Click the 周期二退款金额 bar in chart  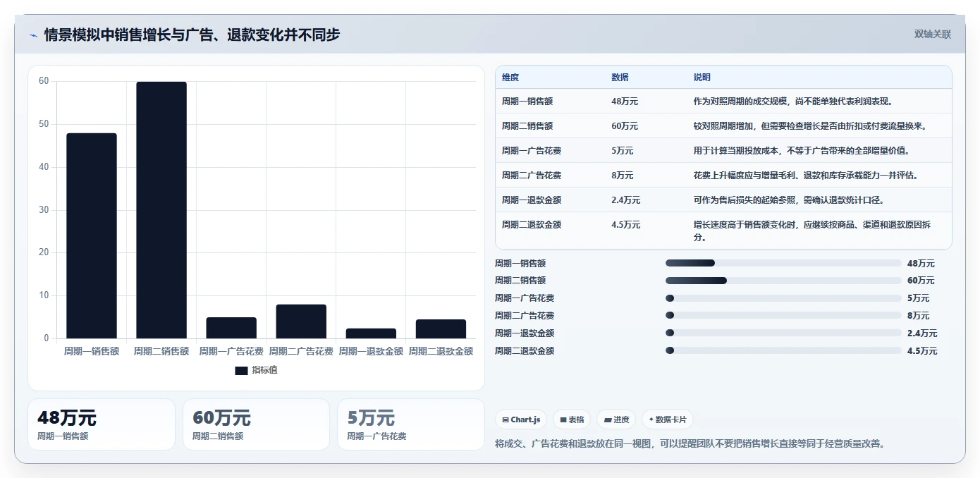click(441, 329)
